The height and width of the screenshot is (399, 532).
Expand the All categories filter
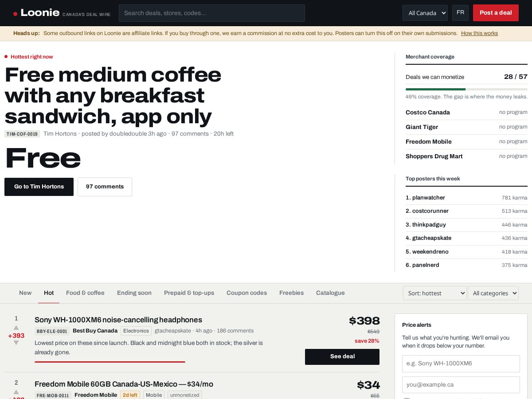coord(493,293)
